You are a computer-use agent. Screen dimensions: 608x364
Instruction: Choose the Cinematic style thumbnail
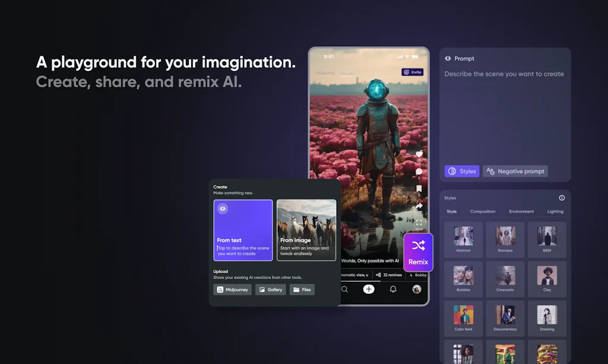point(505,276)
